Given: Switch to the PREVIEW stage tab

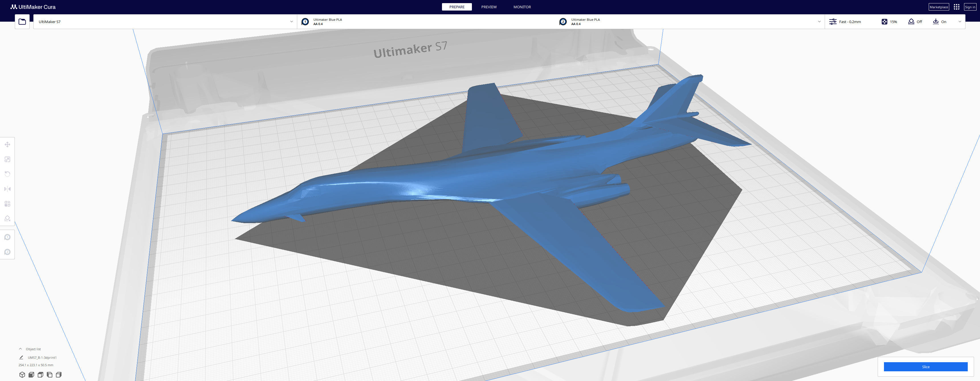Looking at the screenshot, I should pyautogui.click(x=488, y=7).
